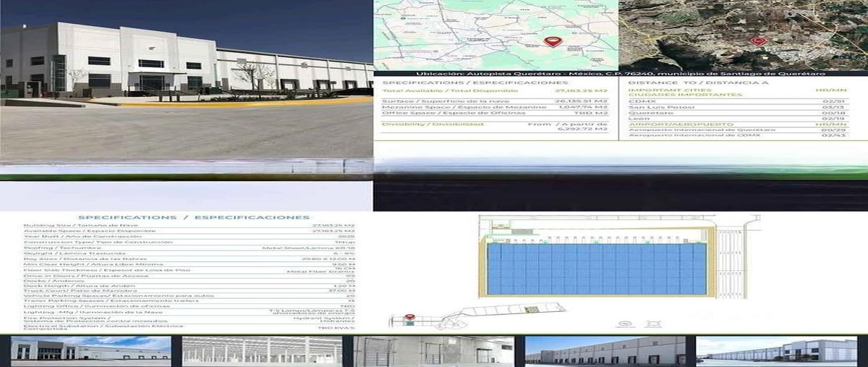Screen dimensions: 868x367
Task: Open the fifth thumbnail of the warehouse corner
Action: 778,351
